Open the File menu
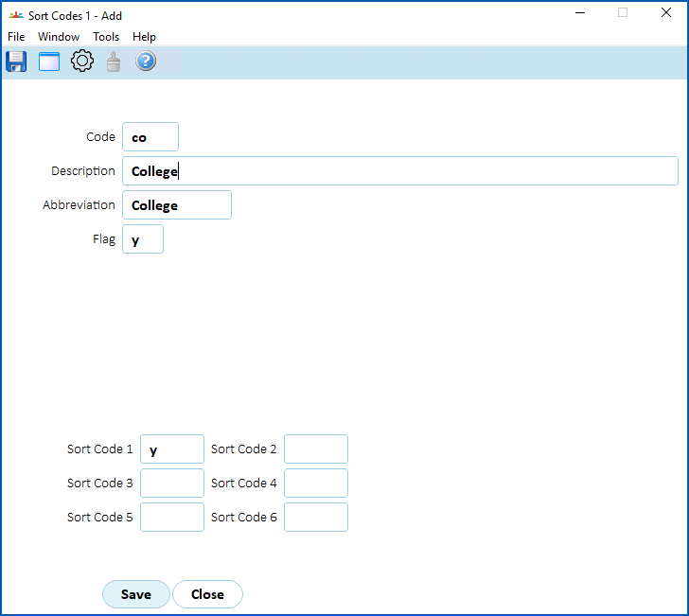689x616 pixels. point(16,37)
